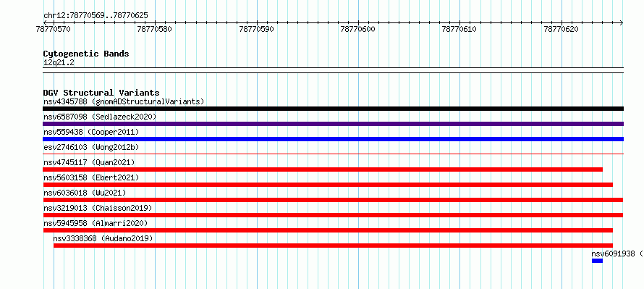The image size is (644, 289).
Task: Select the red nsv3219013 Chaisson2019 bar
Action: 333,215
